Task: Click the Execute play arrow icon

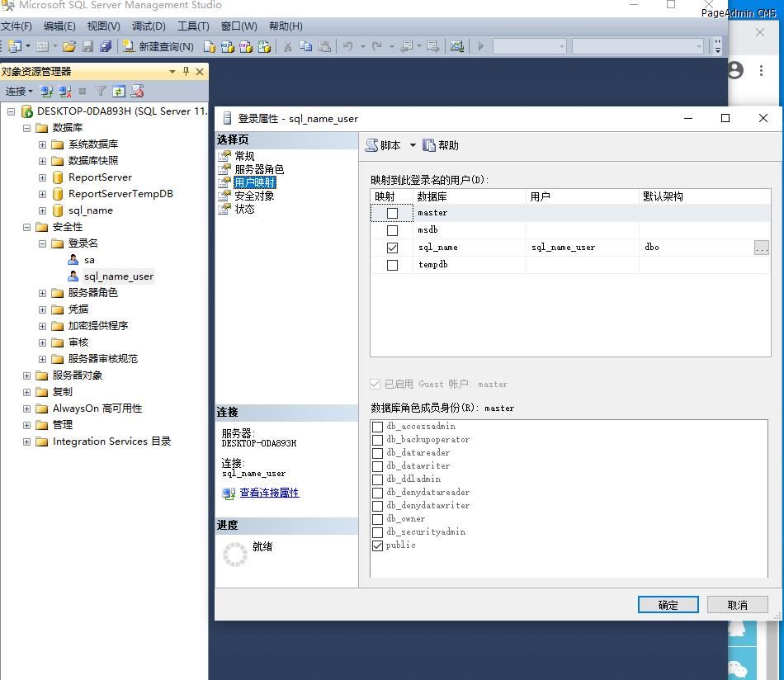Action: (481, 46)
